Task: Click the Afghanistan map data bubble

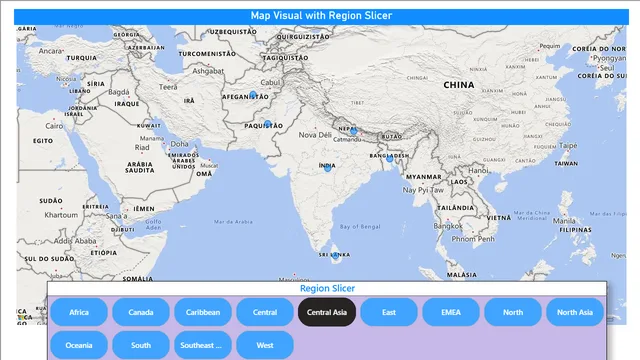Action: click(253, 95)
